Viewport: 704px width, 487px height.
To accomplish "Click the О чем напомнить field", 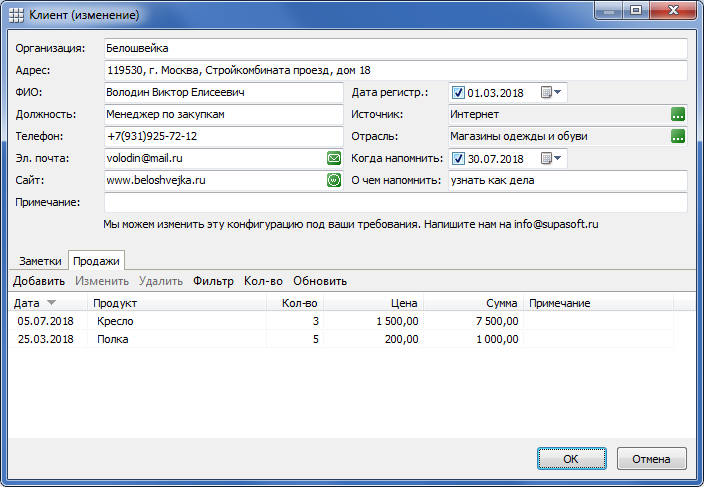I will [x=568, y=180].
